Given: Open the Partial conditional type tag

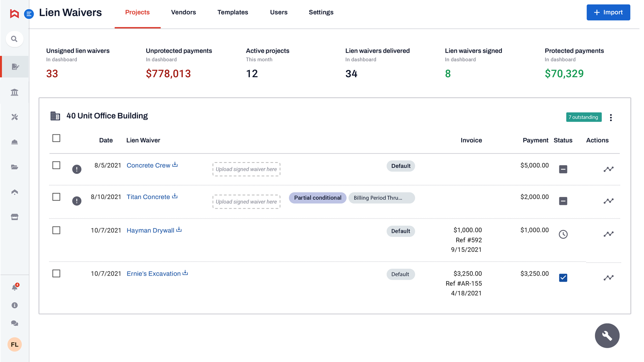Looking at the screenshot, I should point(317,198).
